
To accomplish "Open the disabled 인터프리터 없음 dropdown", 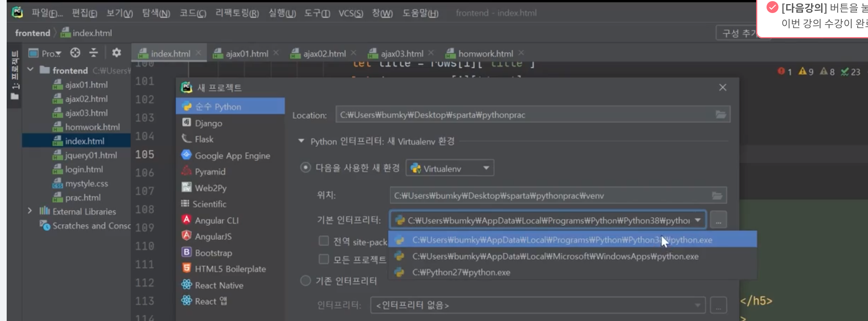I will tap(538, 305).
